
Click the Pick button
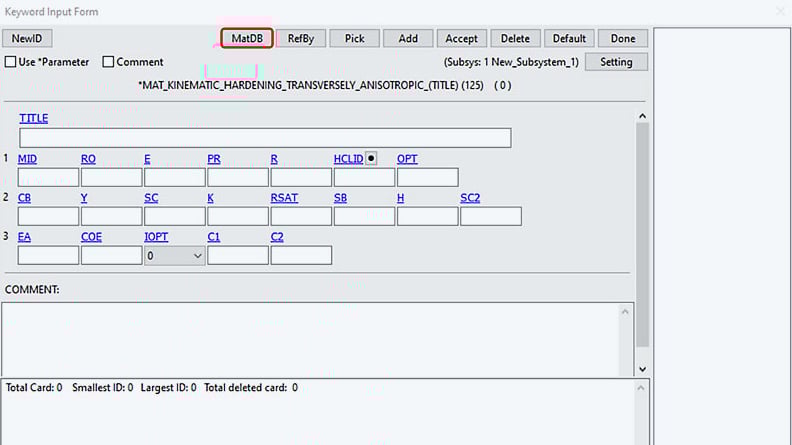(x=354, y=38)
